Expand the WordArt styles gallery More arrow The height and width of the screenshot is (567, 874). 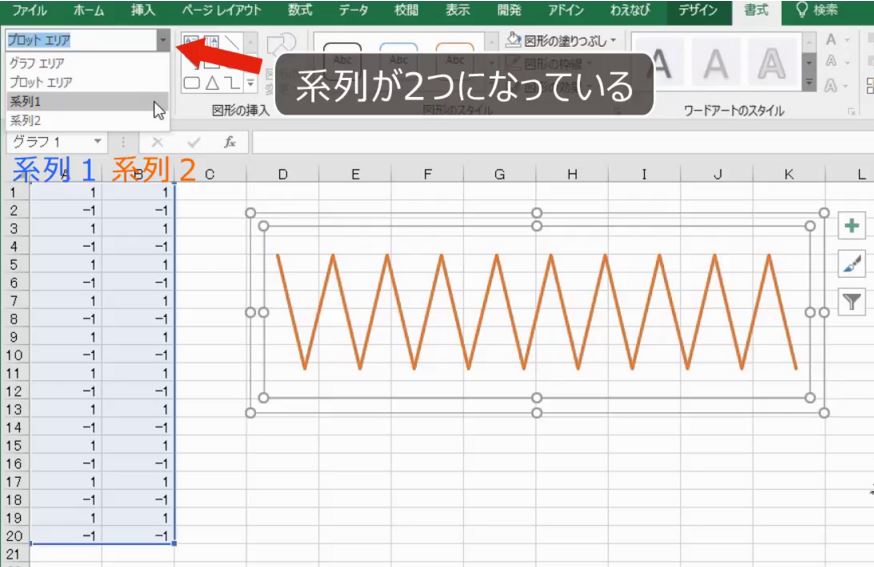[x=809, y=84]
